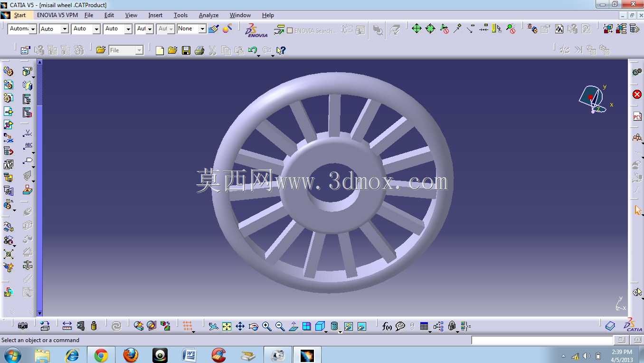The height and width of the screenshot is (363, 644).
Task: Open the Help menu
Action: (268, 15)
